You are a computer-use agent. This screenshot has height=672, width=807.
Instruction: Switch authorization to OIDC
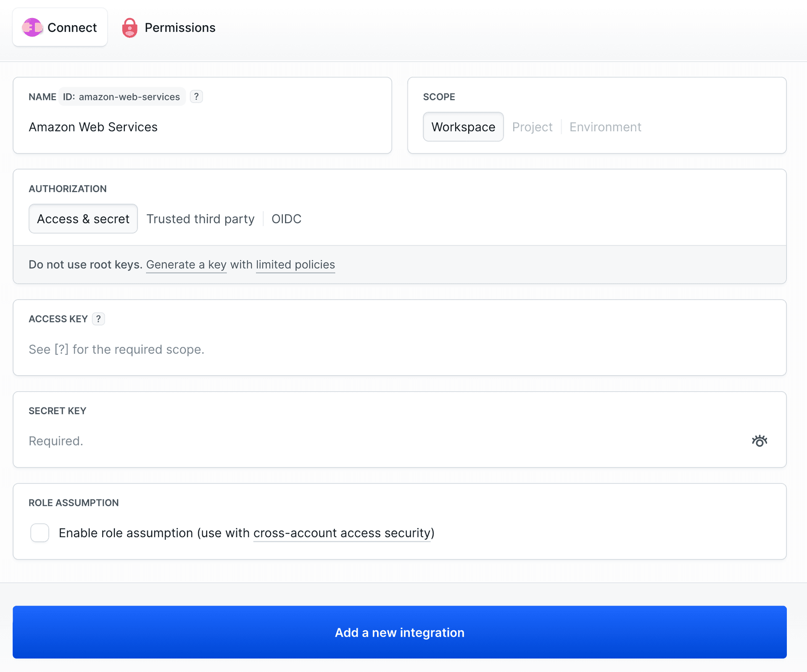tap(286, 219)
